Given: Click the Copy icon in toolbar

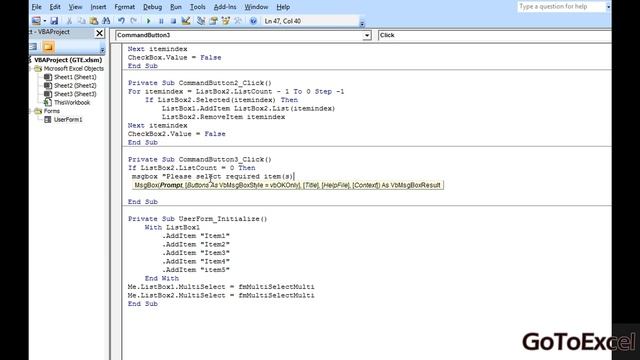Looking at the screenshot, I should pyautogui.click(x=82, y=21).
